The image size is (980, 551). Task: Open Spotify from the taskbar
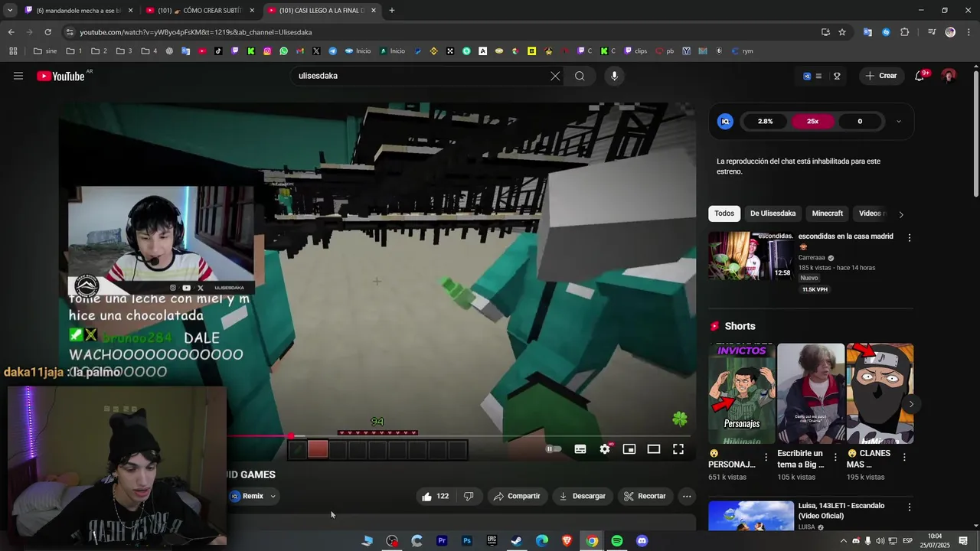pos(617,541)
